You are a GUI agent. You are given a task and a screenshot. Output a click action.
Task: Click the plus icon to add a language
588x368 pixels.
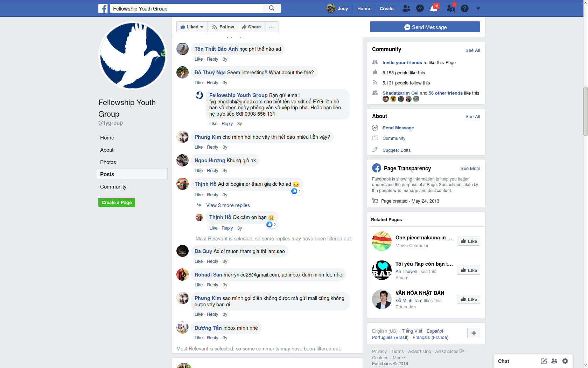[474, 333]
